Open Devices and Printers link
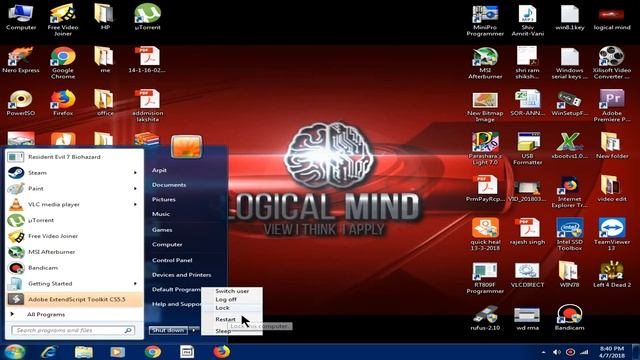This screenshot has height=360, width=640. pos(182,275)
